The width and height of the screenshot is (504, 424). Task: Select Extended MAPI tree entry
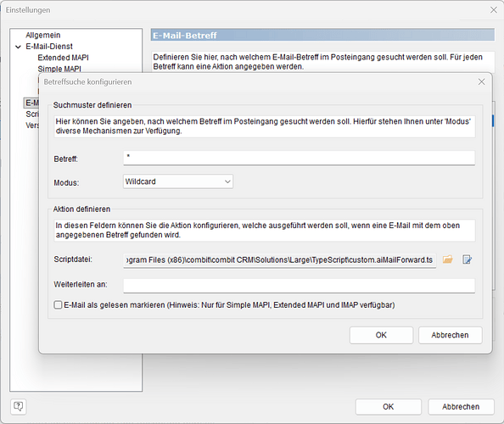point(63,58)
